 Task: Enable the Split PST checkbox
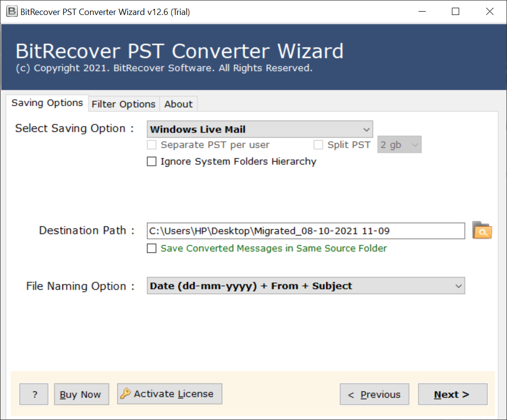318,145
